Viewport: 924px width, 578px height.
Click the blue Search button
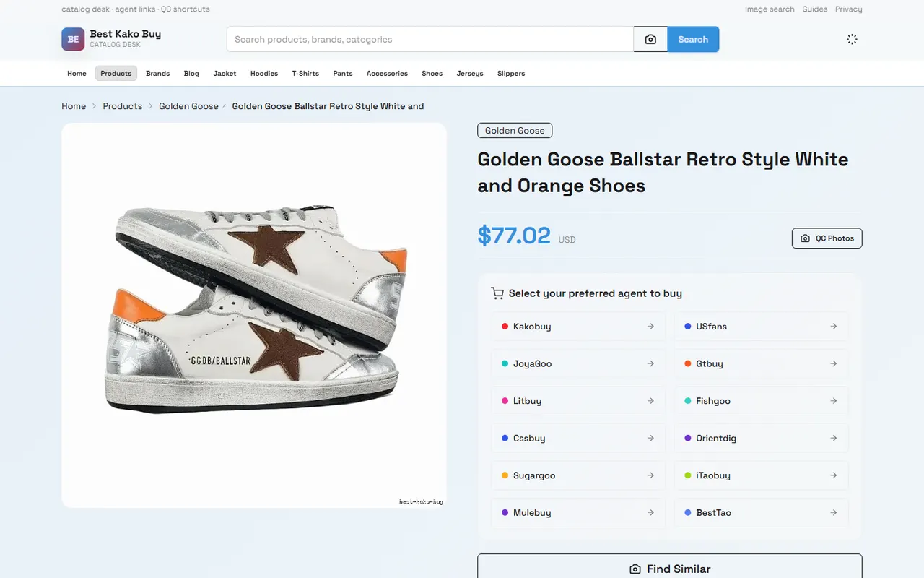point(693,40)
